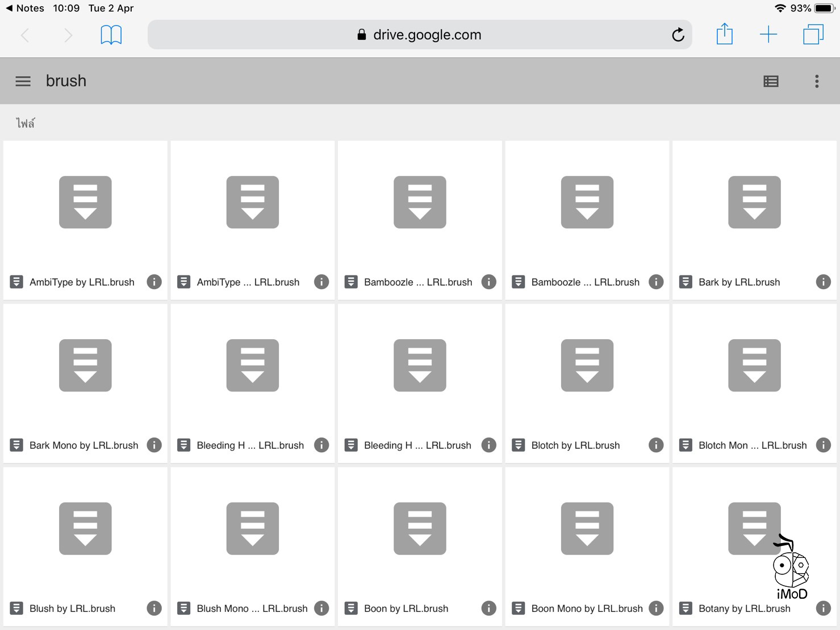Show info for Boon Mono by LRL.brush
The image size is (840, 630).
pyautogui.click(x=656, y=608)
